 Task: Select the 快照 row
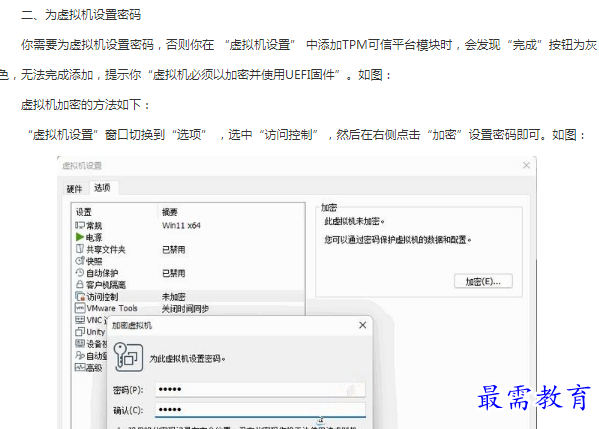pyautogui.click(x=189, y=261)
